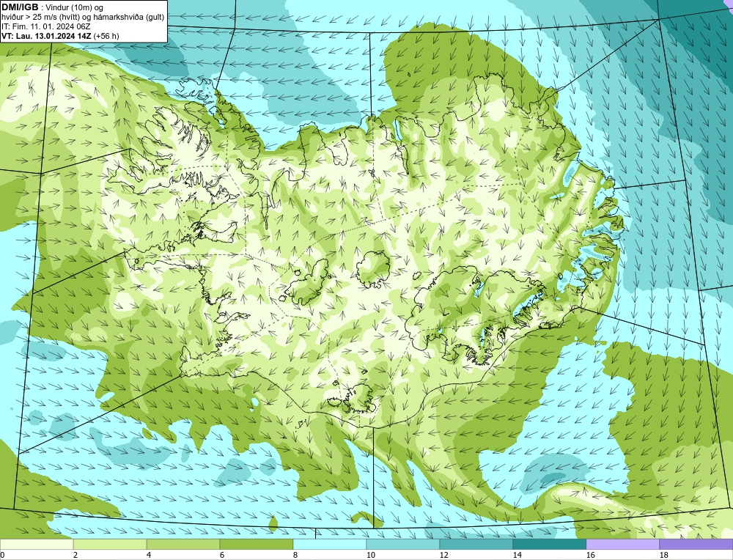Click the '10' label under the legend
This screenshot has width=733, height=560.
pyautogui.click(x=370, y=556)
